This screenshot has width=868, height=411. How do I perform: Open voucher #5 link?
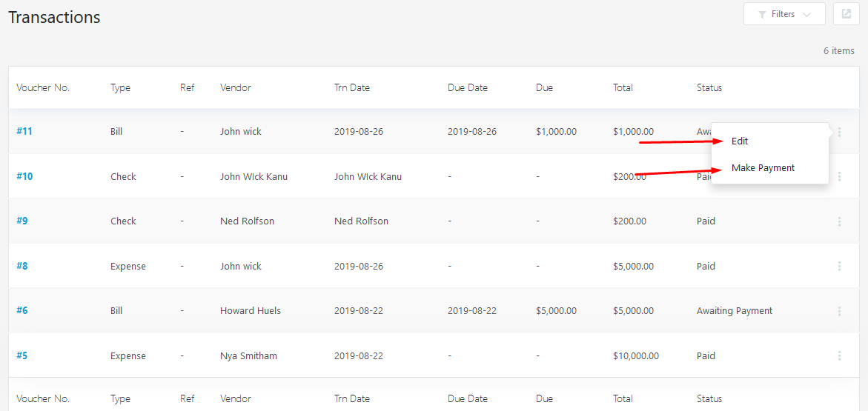[x=22, y=355]
